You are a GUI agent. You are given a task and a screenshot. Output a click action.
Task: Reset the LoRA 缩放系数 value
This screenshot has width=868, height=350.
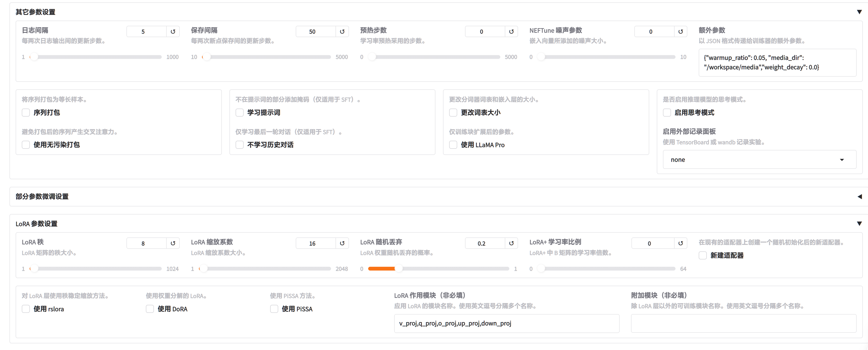coord(342,243)
